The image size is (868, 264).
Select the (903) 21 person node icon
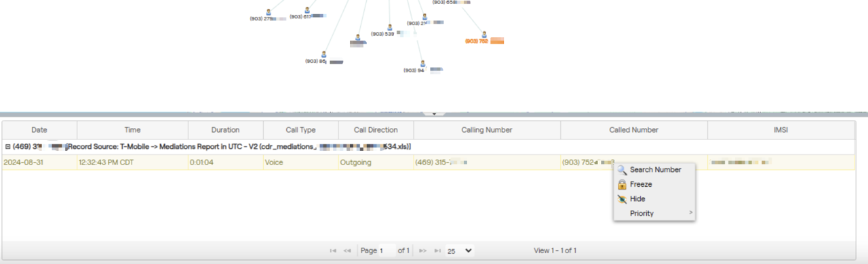pos(425,16)
